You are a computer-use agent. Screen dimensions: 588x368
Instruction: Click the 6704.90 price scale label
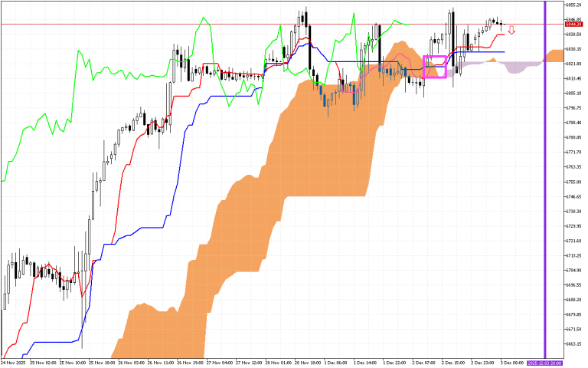[x=573, y=270]
